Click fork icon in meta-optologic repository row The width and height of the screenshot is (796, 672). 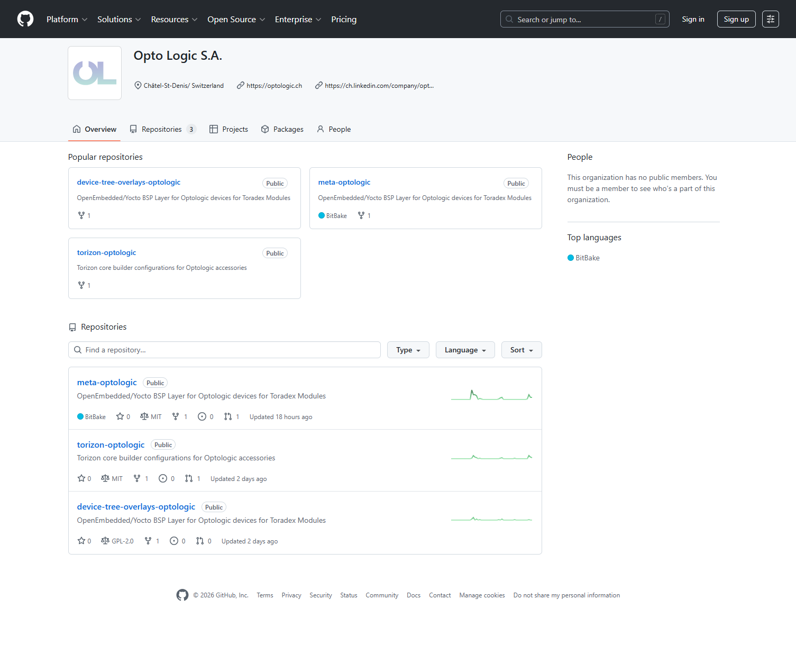pyautogui.click(x=176, y=416)
